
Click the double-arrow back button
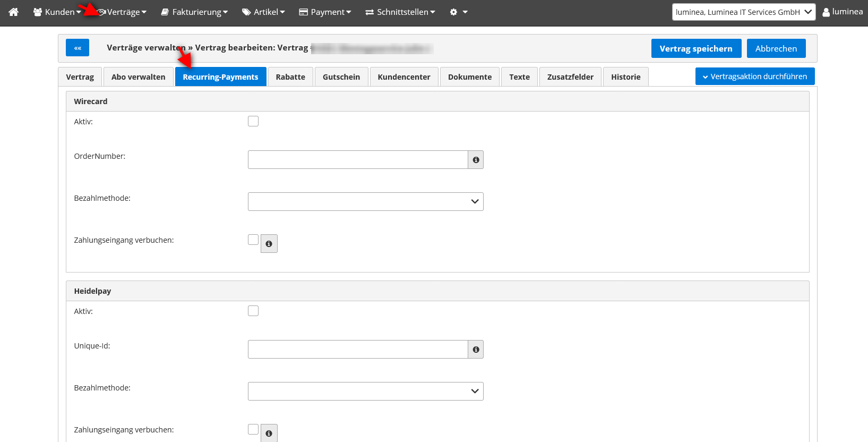coord(78,48)
